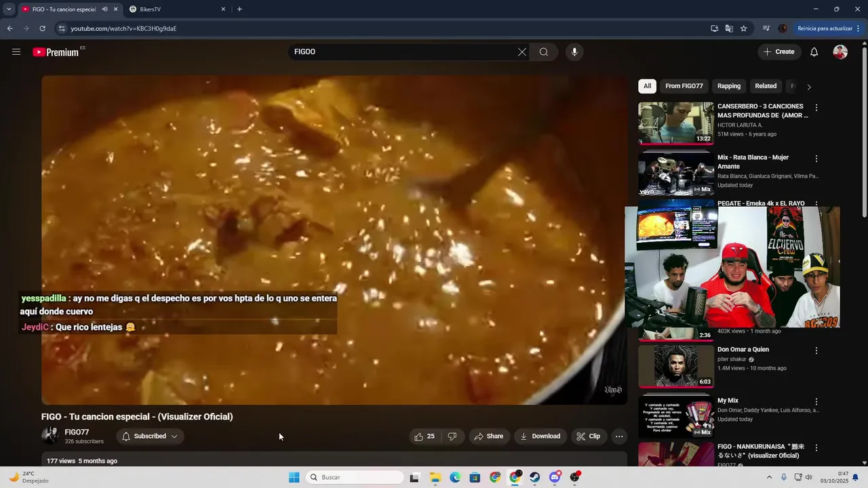Open FIGO NANKURUNAISA visualizer title
The image size is (868, 488).
[x=759, y=451]
